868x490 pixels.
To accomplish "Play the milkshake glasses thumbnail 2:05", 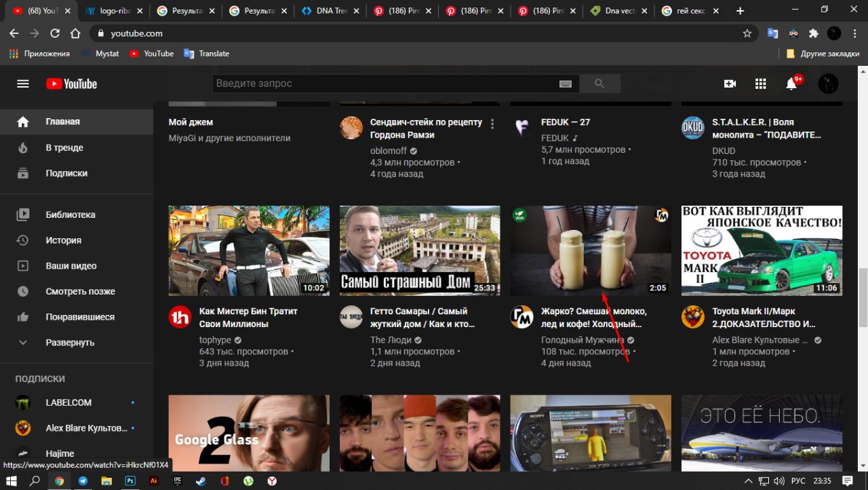I will (x=591, y=251).
